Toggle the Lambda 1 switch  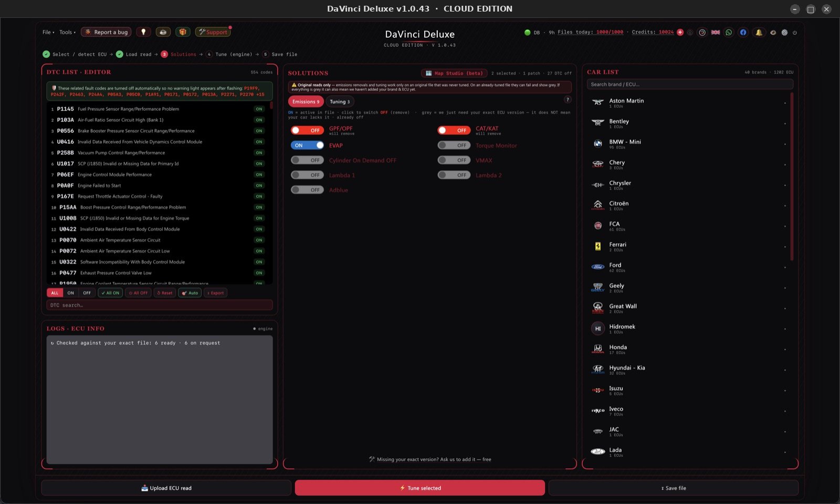tap(307, 175)
